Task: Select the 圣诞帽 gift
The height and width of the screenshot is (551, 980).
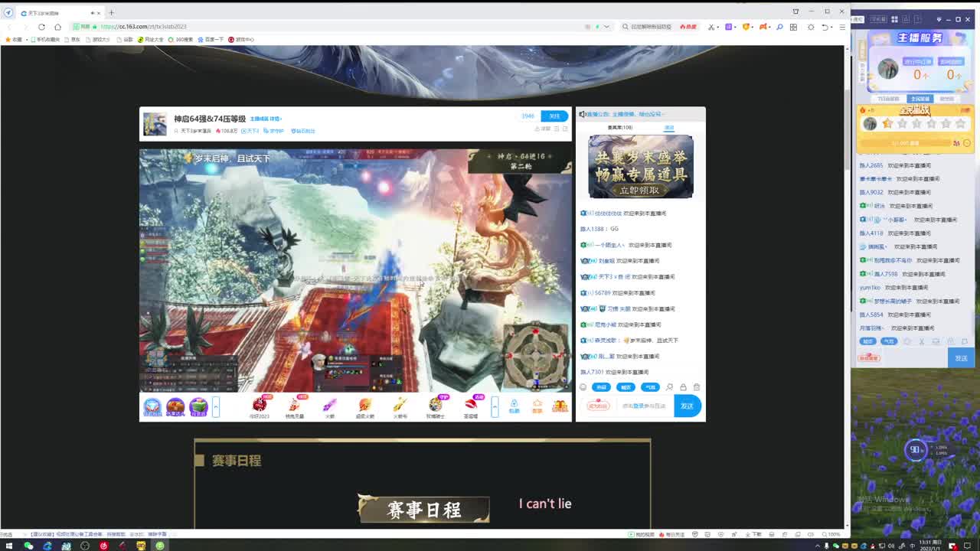Action: click(x=471, y=406)
